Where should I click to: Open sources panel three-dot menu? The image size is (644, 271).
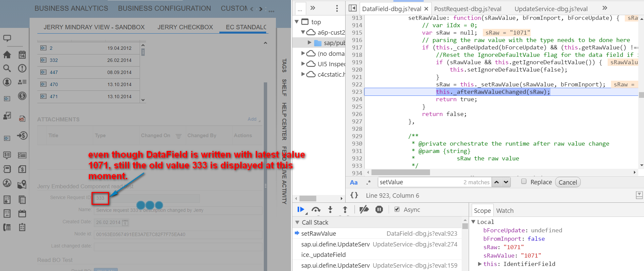tap(337, 8)
